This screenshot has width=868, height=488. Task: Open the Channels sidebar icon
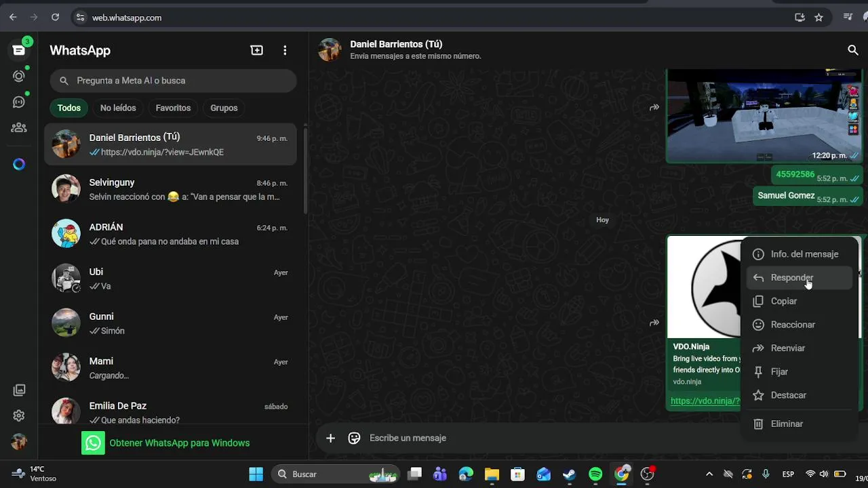click(x=19, y=102)
